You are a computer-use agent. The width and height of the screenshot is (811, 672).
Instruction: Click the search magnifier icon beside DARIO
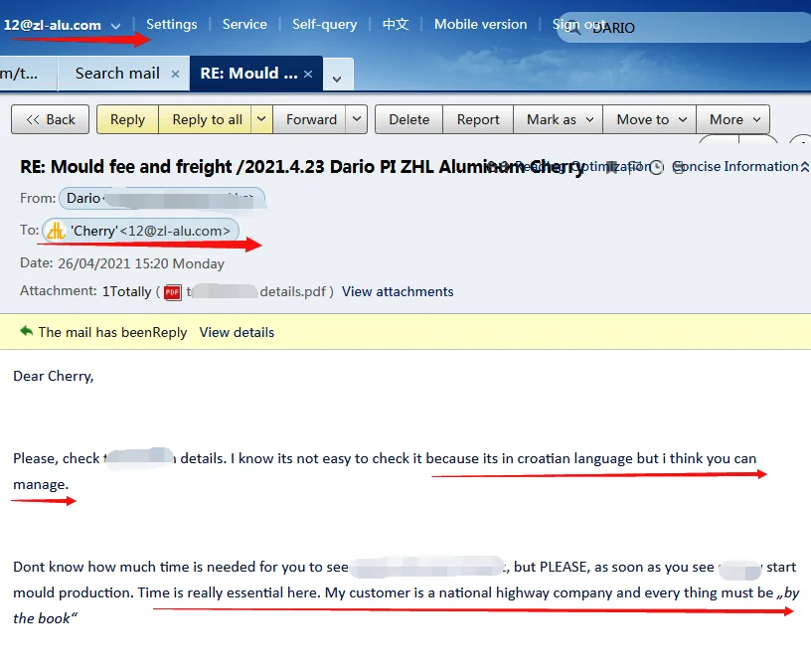click(573, 29)
